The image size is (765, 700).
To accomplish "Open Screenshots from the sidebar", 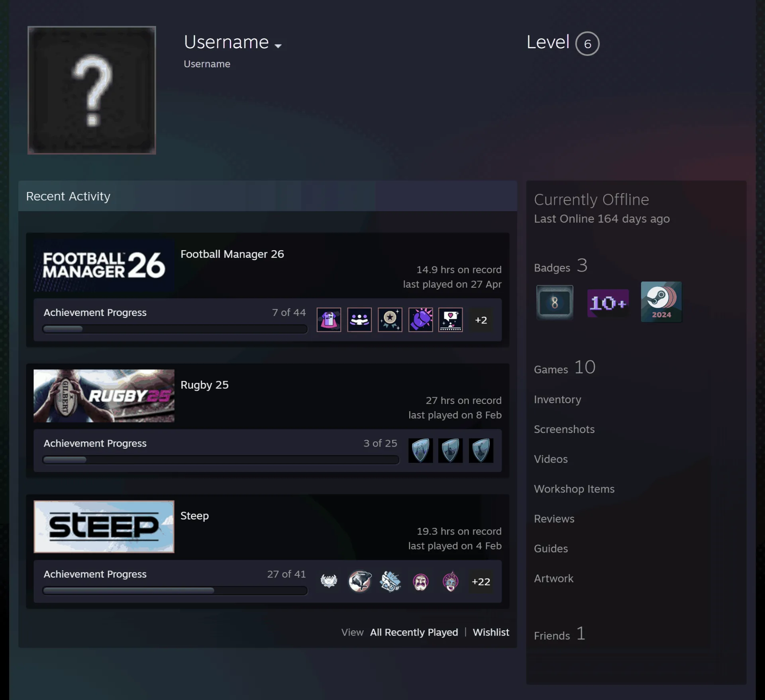I will point(564,429).
